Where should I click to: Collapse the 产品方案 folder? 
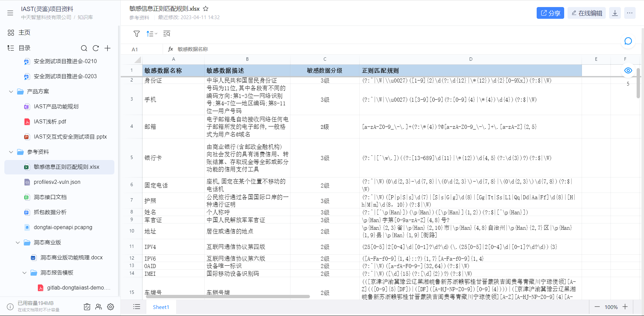coord(11,92)
